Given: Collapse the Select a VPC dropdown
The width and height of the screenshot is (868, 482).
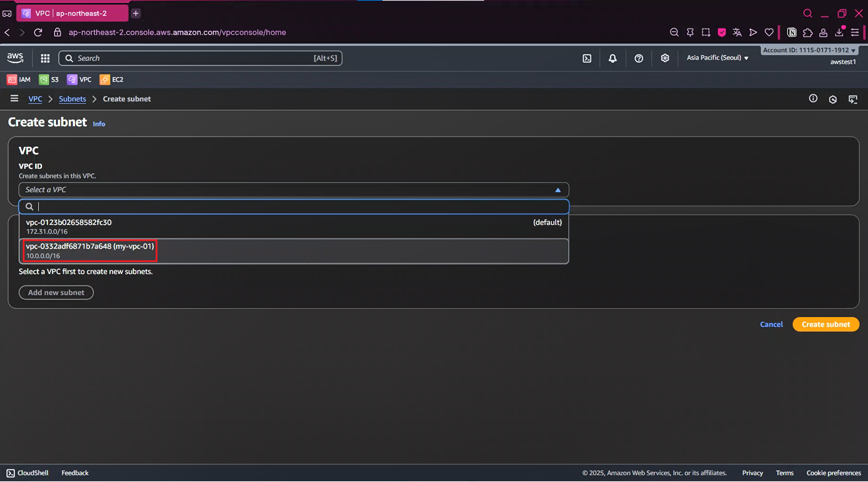Looking at the screenshot, I should (x=293, y=190).
